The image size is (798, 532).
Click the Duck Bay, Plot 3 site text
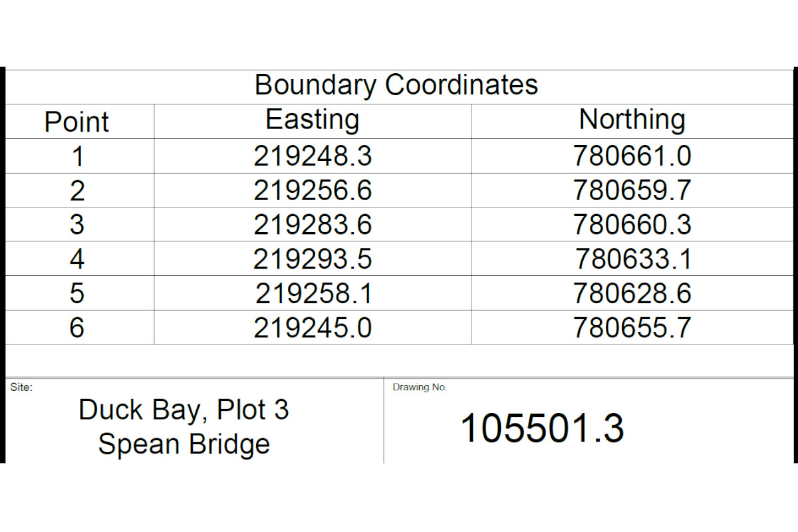pyautogui.click(x=184, y=410)
